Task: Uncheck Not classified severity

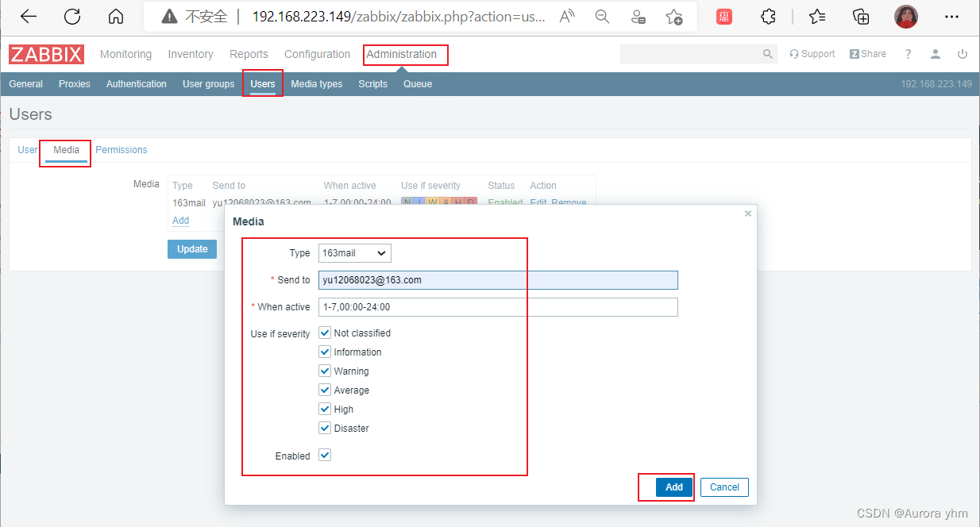Action: pyautogui.click(x=325, y=333)
